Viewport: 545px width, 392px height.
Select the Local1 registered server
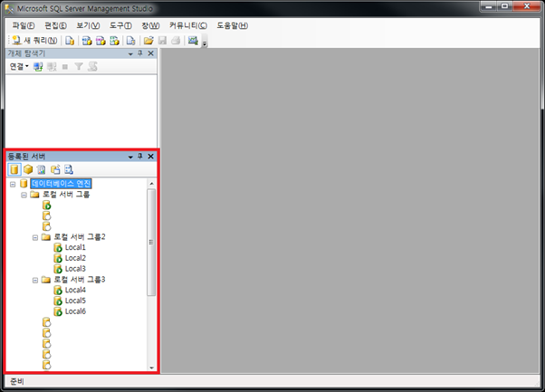[75, 247]
